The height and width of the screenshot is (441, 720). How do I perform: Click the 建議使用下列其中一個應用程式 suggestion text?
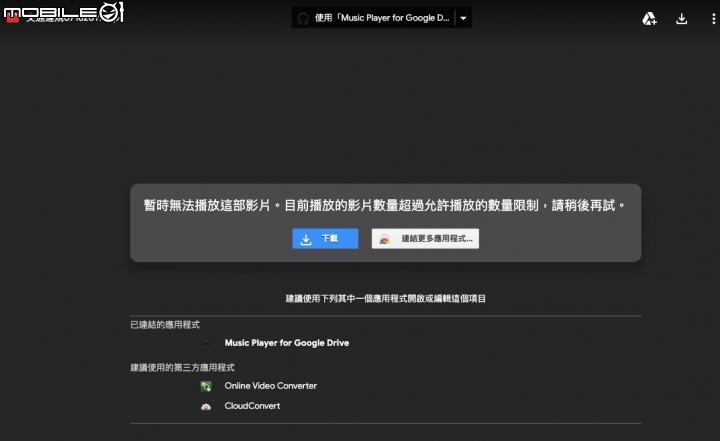point(386,299)
